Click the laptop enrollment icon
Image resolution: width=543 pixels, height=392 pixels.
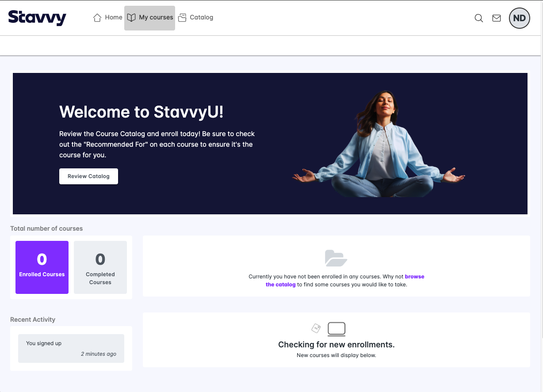click(x=337, y=329)
